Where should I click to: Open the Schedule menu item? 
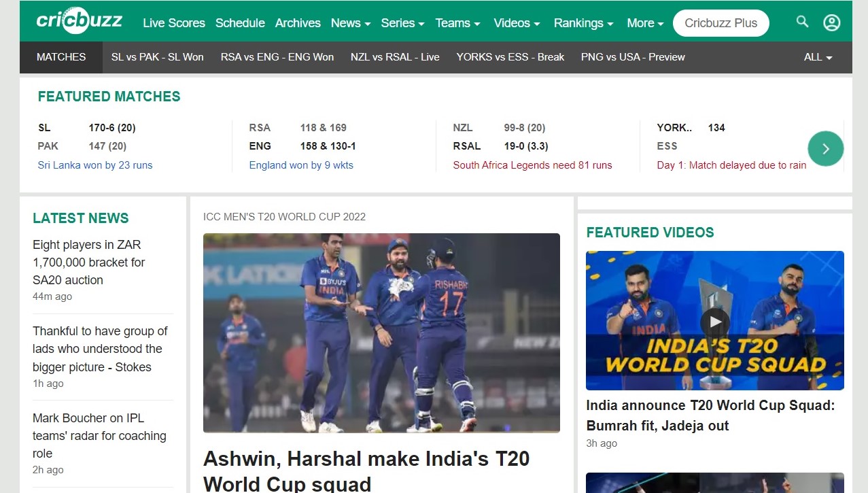(240, 23)
